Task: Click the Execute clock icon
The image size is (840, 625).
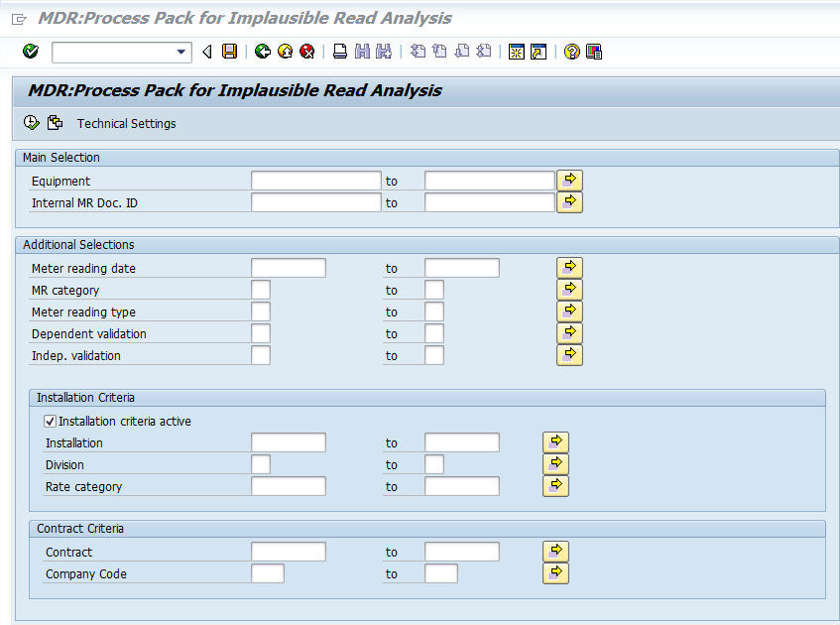Action: click(x=31, y=123)
